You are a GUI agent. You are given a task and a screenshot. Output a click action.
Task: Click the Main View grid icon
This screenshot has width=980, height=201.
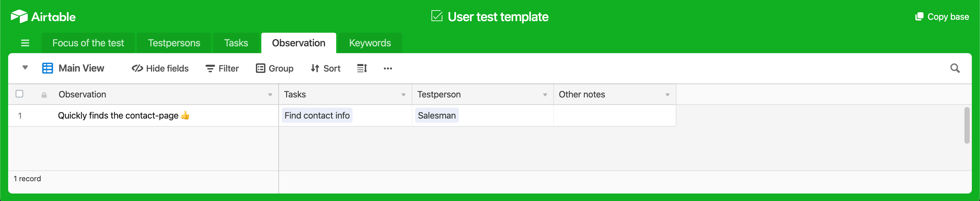(48, 68)
